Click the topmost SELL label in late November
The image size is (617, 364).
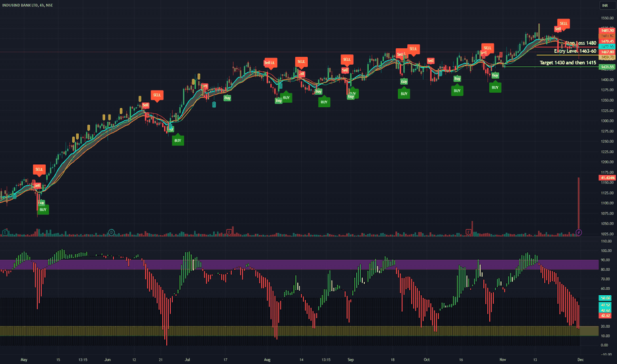click(x=563, y=24)
